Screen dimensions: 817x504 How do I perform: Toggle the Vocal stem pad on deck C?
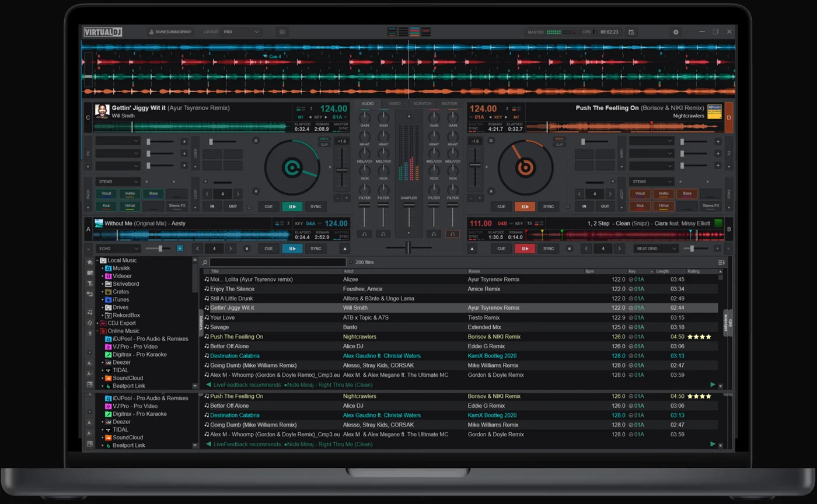106,194
